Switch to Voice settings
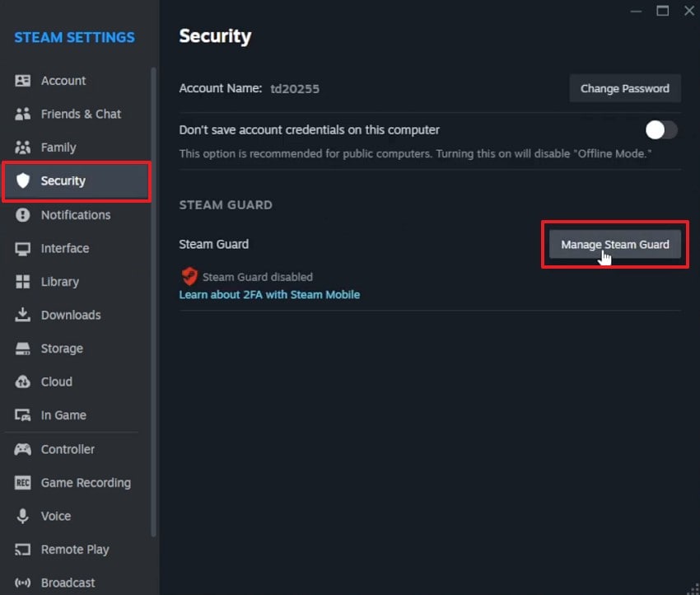 coord(76,516)
